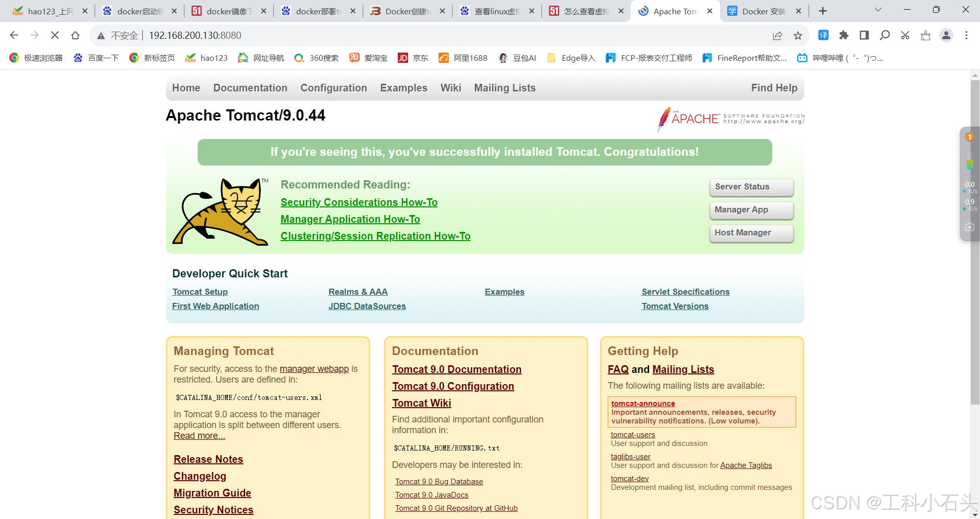Close the Apache Tomcat tab
980x519 pixels.
pos(710,11)
